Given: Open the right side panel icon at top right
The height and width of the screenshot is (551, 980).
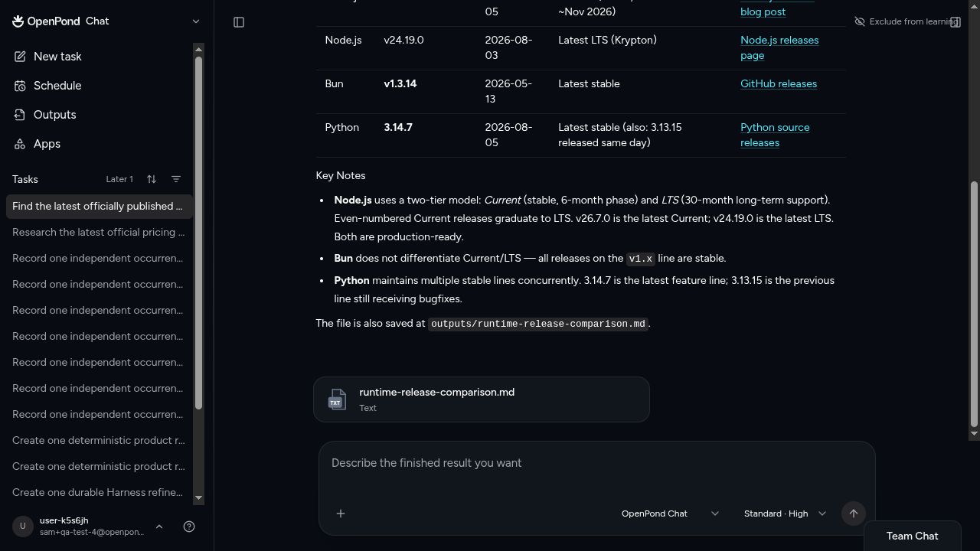Looking at the screenshot, I should click(x=955, y=22).
